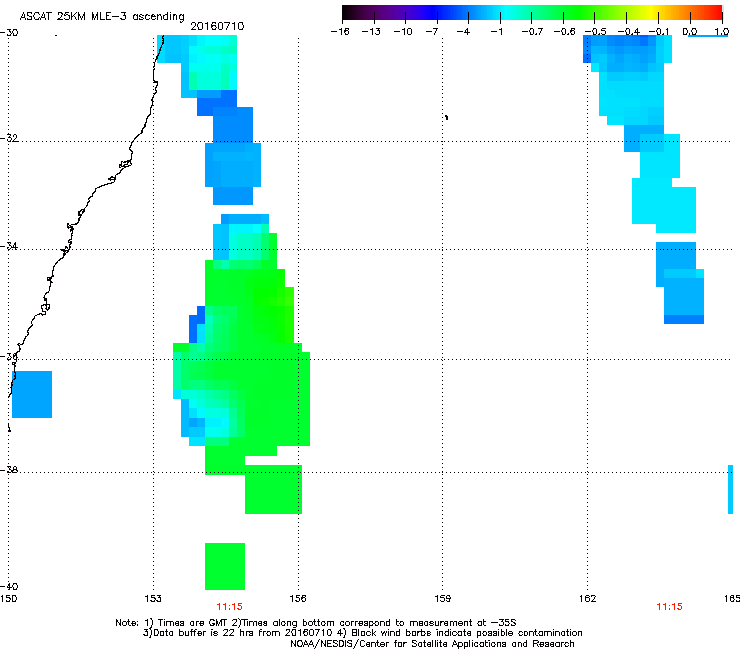
Task: Click the longitude label "159"
Action: pos(442,599)
